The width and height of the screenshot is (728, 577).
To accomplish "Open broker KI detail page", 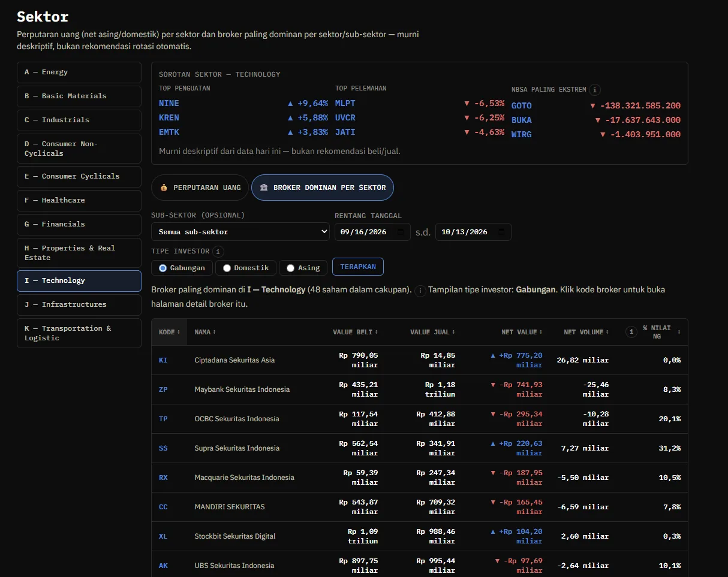I will (x=163, y=360).
